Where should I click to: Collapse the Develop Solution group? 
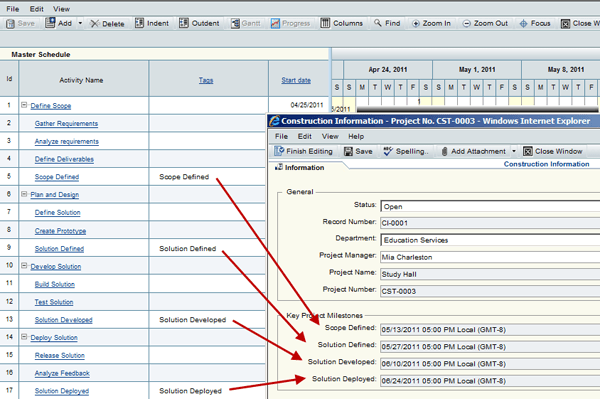click(x=24, y=265)
